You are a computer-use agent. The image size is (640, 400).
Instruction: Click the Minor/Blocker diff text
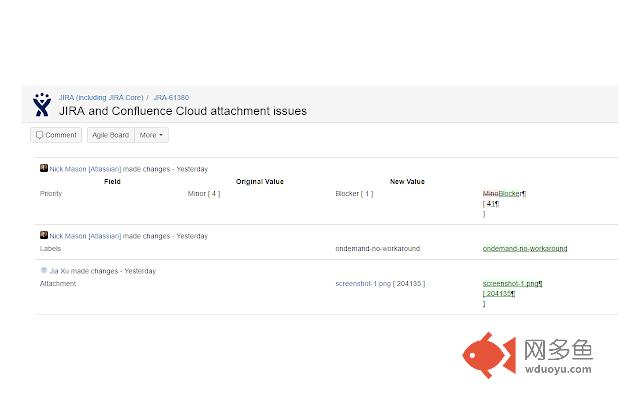click(x=504, y=193)
